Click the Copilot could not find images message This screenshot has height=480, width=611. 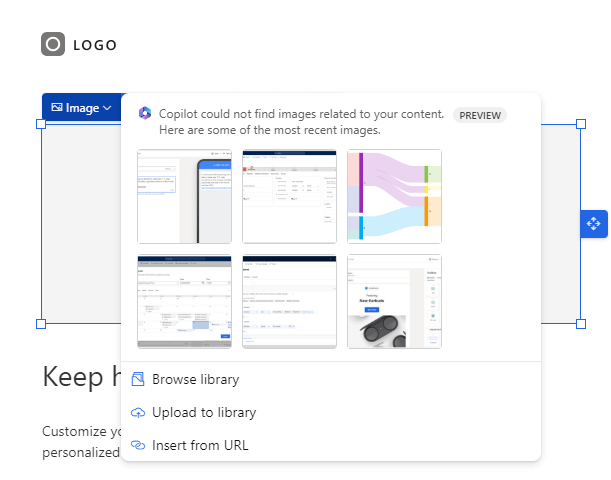pos(301,122)
